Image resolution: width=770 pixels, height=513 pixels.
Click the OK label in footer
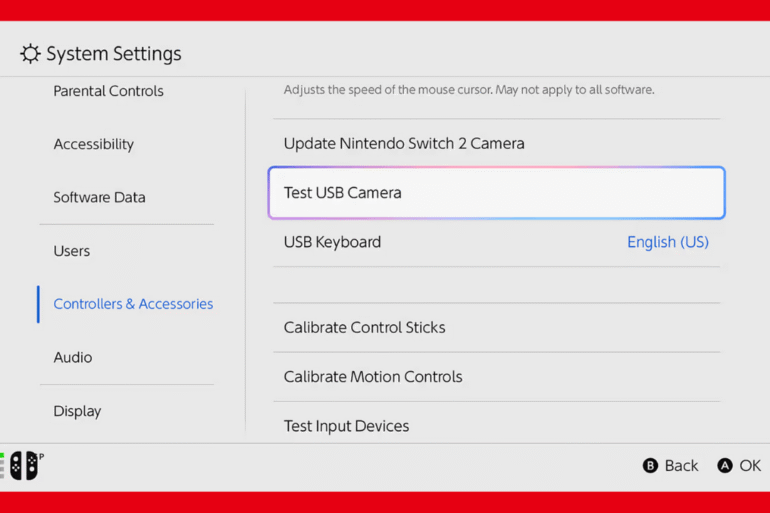[x=750, y=465]
